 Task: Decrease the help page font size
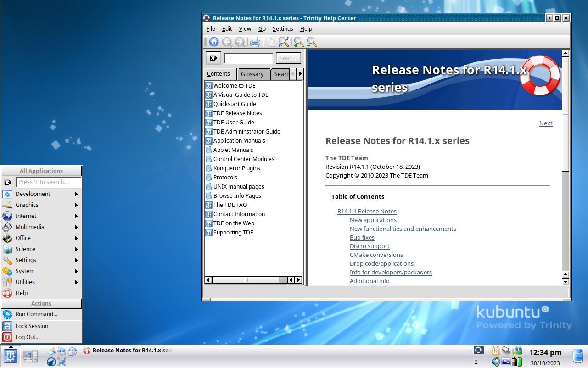pos(312,42)
